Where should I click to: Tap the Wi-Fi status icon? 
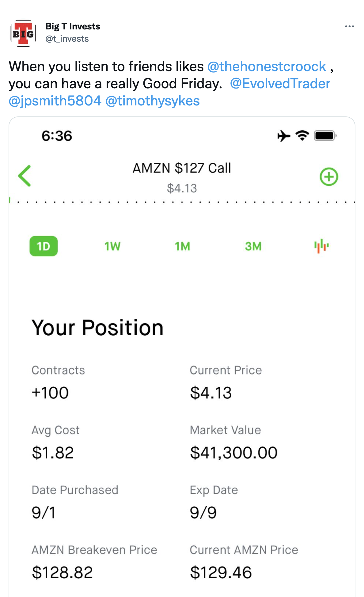pyautogui.click(x=302, y=135)
